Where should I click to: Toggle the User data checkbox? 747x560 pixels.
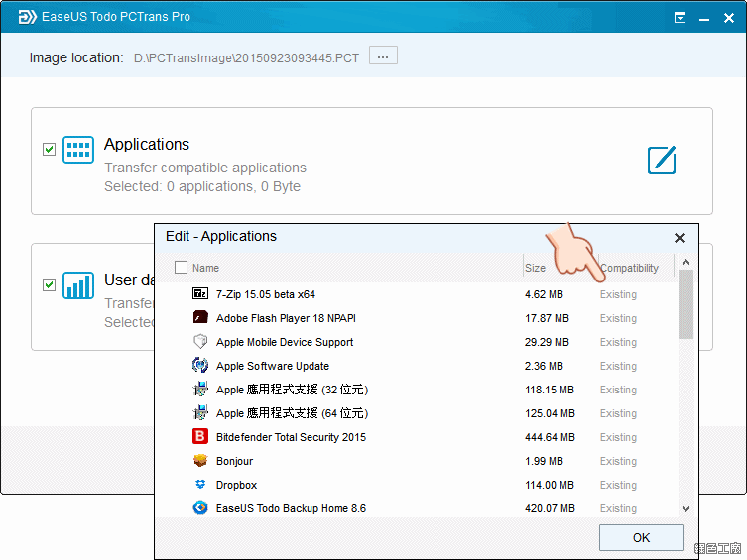click(x=49, y=285)
